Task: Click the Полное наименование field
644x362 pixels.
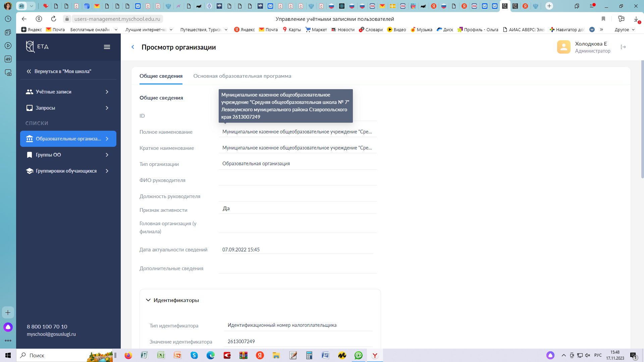Action: pyautogui.click(x=298, y=132)
